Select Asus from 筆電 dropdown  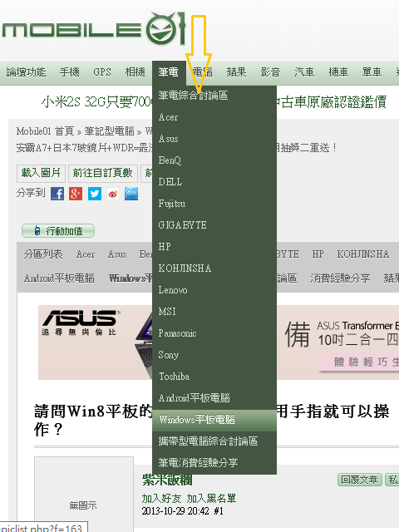point(214,139)
